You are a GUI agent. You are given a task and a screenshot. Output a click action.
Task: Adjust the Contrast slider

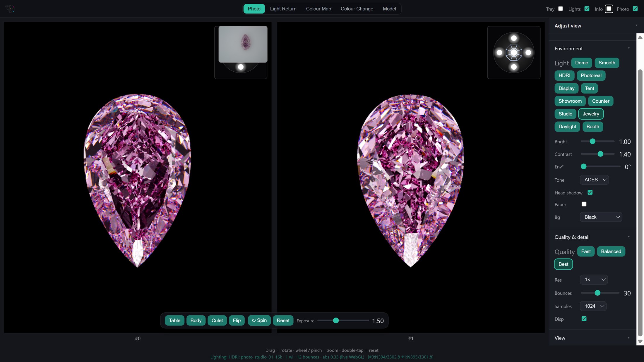(597, 154)
